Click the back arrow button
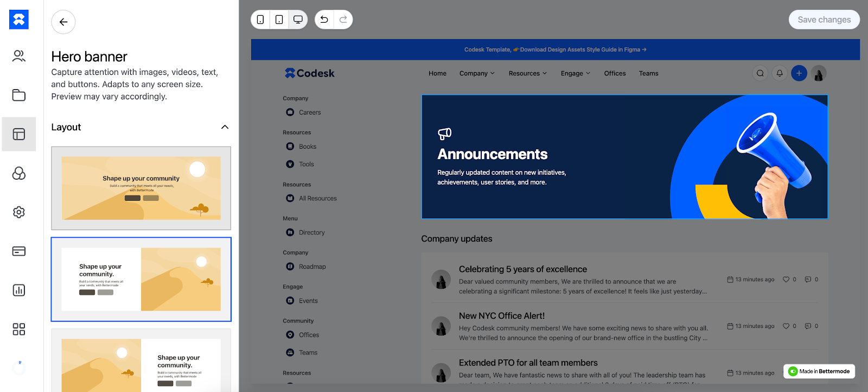The width and height of the screenshot is (868, 392). tap(63, 22)
